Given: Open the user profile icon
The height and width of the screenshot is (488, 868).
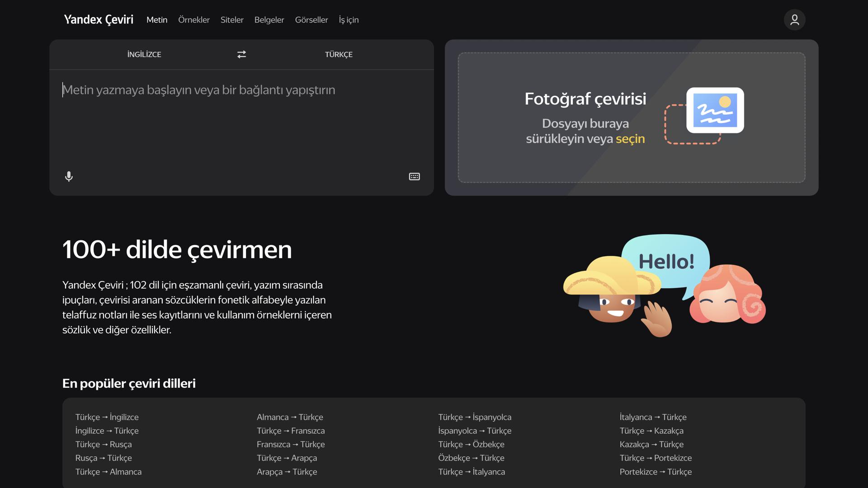Looking at the screenshot, I should [794, 19].
